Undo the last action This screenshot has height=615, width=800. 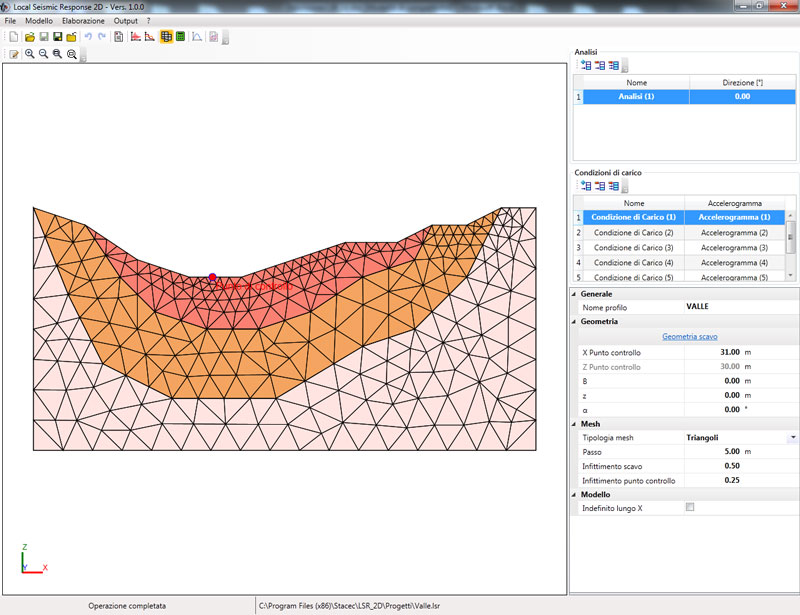[x=88, y=37]
